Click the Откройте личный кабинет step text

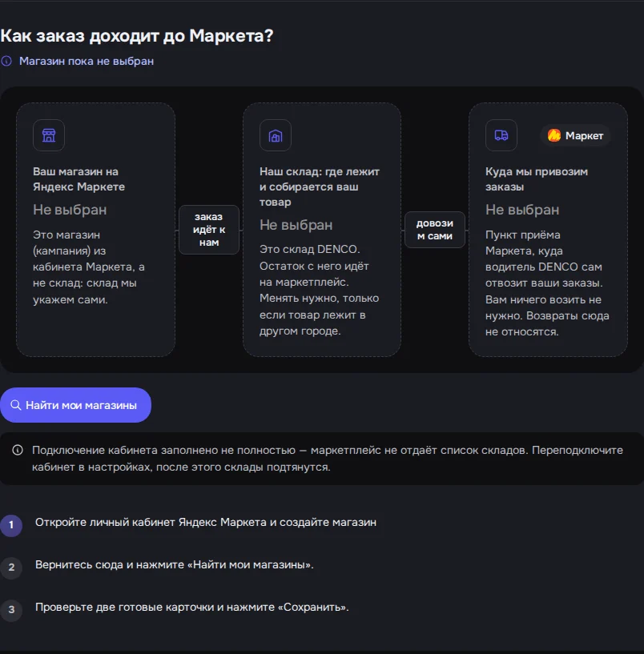coord(206,522)
